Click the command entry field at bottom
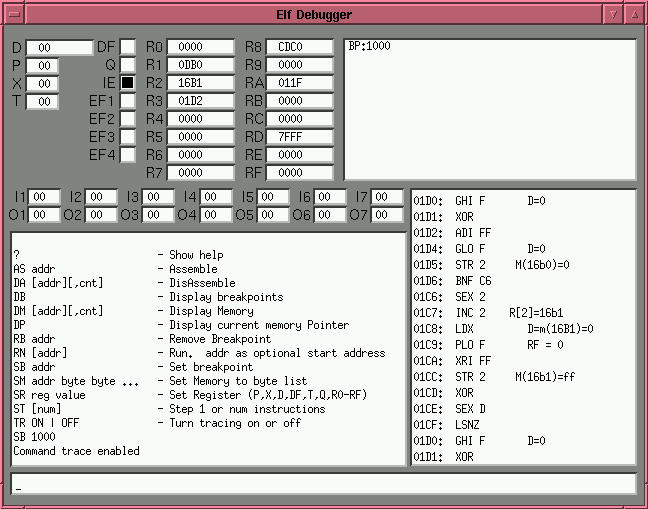648x509 pixels. [323, 485]
